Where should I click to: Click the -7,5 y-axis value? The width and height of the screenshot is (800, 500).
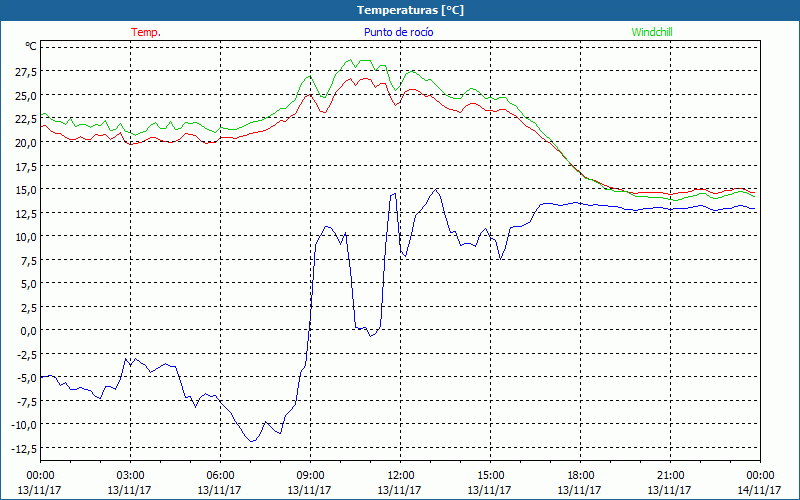coord(26,402)
